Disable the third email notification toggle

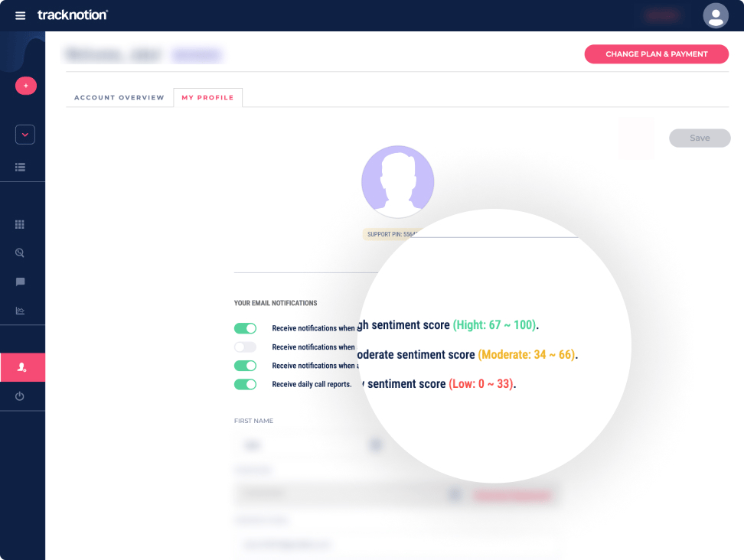coord(245,366)
